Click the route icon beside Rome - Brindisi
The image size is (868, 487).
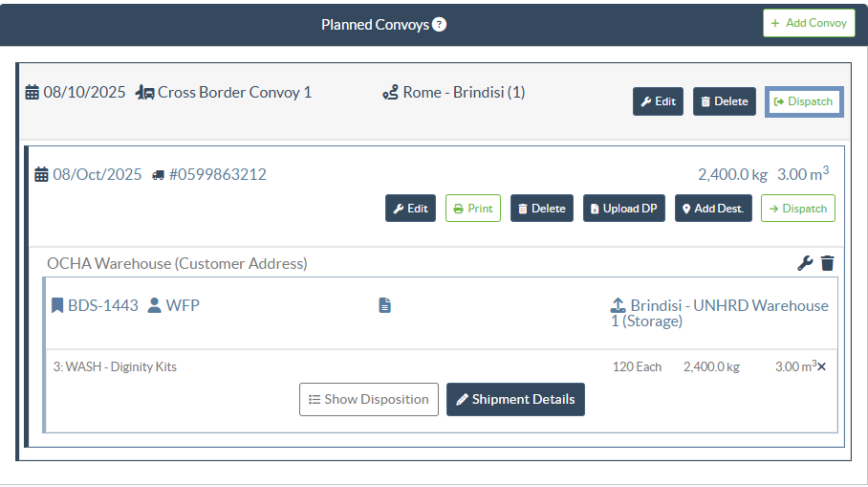(x=390, y=93)
